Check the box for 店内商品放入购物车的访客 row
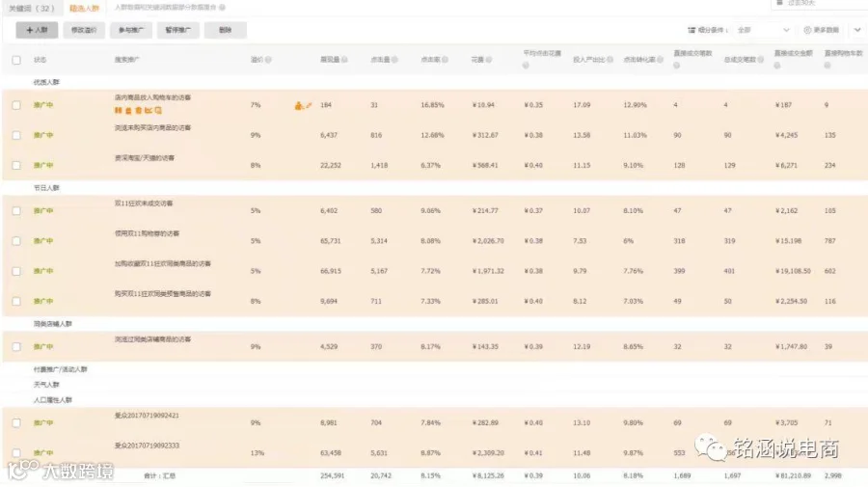This screenshot has width=868, height=487. (x=16, y=105)
